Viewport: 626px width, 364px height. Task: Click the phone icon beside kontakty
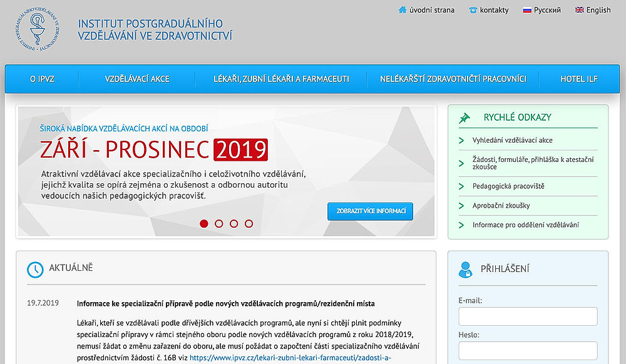pyautogui.click(x=473, y=10)
